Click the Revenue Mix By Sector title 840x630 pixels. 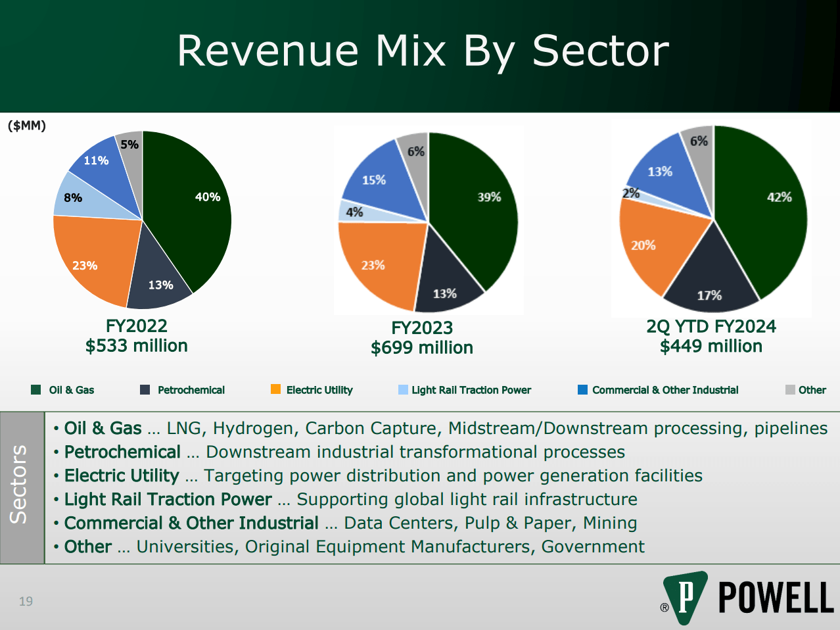click(420, 49)
